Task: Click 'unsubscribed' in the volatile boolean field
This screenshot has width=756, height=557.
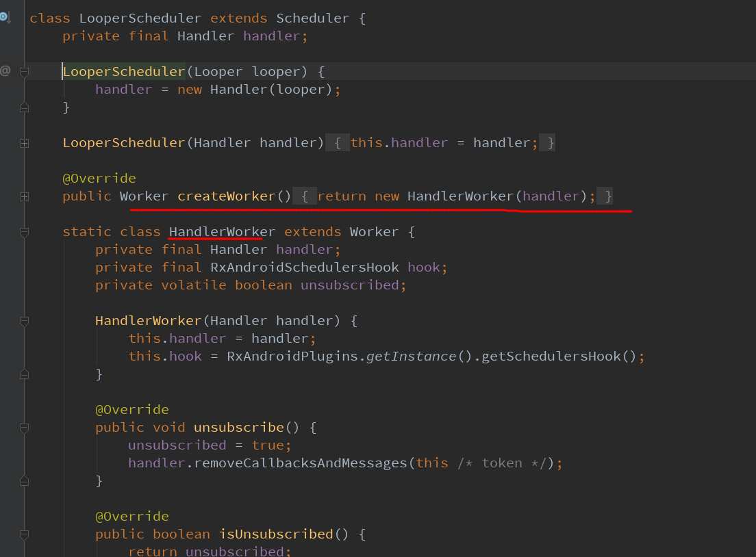Action: 349,285
